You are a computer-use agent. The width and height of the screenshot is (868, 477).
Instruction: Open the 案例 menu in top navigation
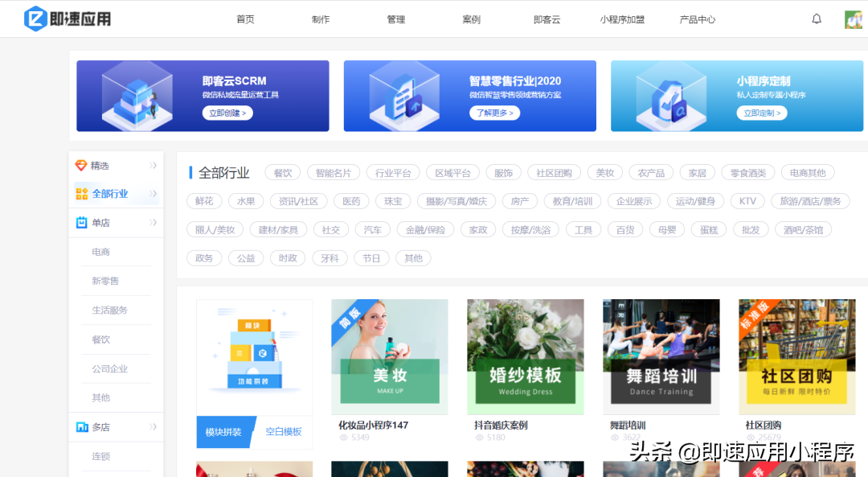pyautogui.click(x=471, y=19)
